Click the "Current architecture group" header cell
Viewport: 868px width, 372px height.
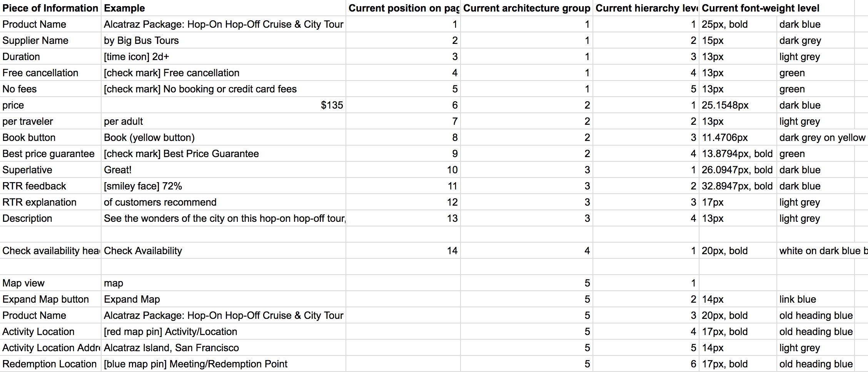(x=526, y=8)
